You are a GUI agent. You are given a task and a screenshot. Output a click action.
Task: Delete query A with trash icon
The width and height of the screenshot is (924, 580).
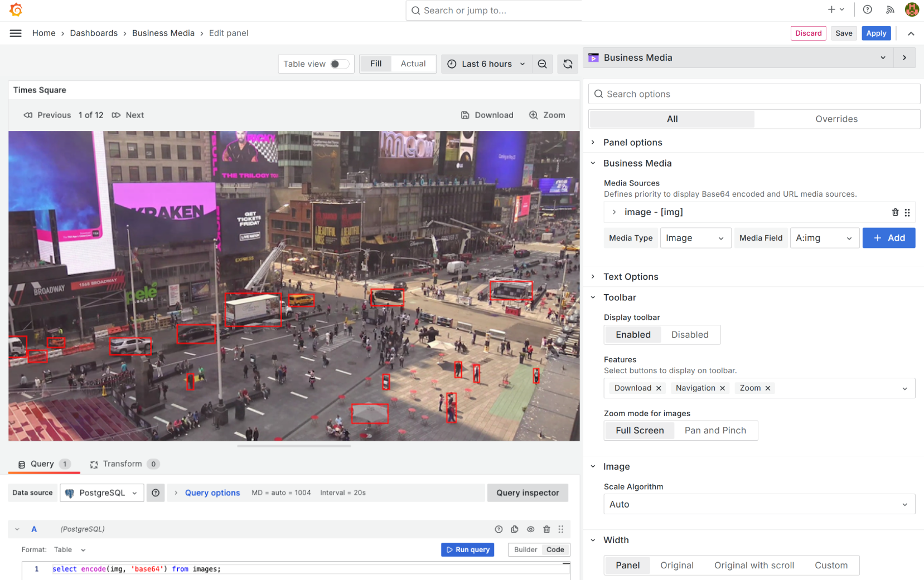click(x=546, y=529)
